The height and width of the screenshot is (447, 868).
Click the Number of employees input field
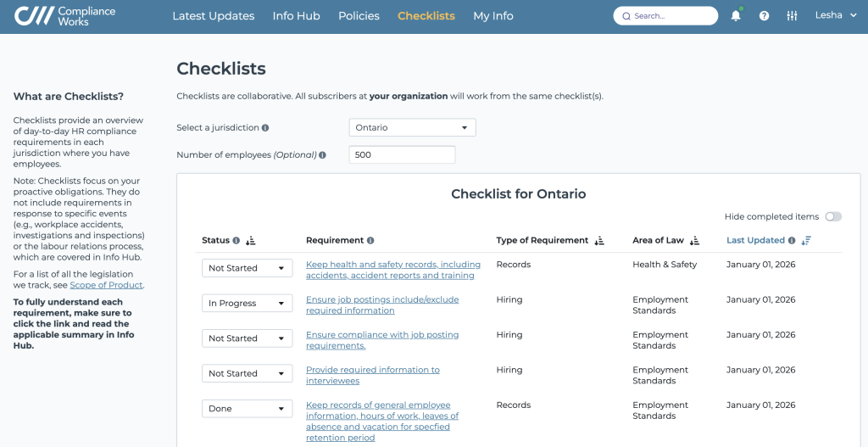click(x=402, y=155)
